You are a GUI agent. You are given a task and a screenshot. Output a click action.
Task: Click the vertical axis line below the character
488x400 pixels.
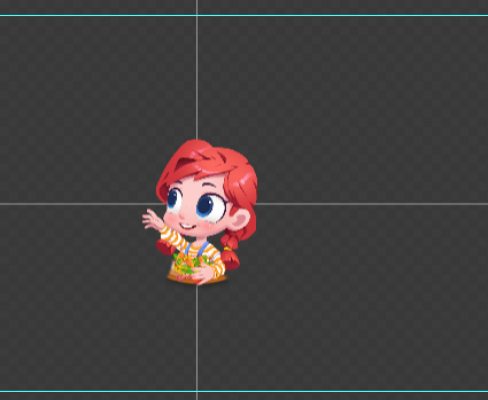pyautogui.click(x=197, y=343)
